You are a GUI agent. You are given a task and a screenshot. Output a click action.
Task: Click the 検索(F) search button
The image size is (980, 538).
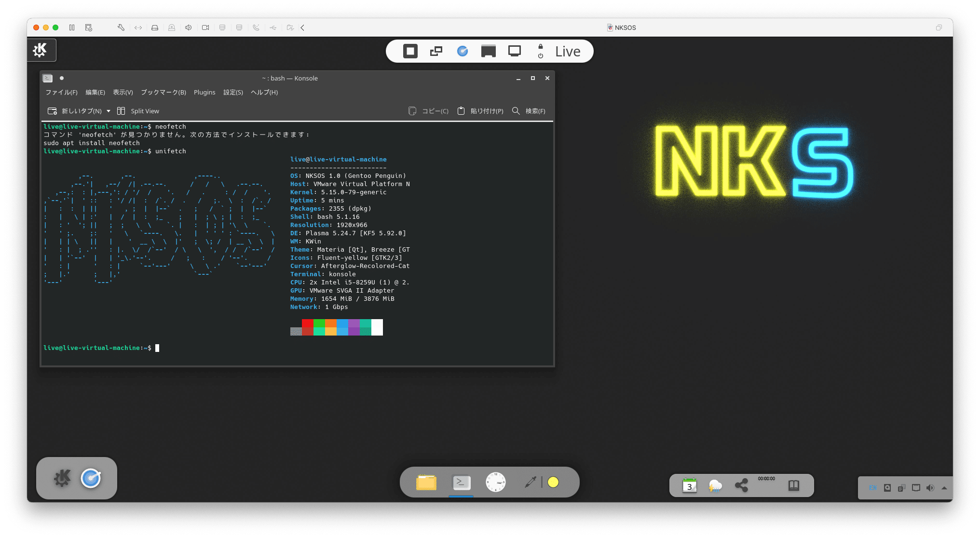[529, 111]
